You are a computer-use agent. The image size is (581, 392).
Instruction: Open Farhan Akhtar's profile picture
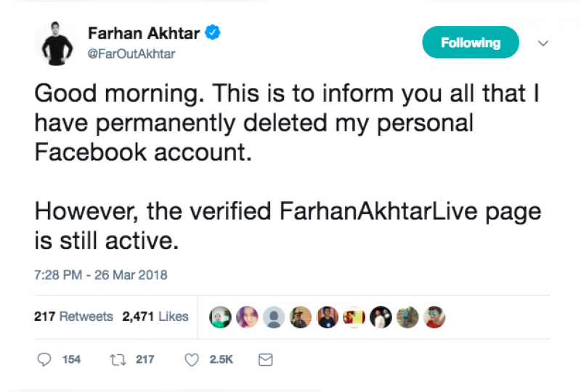coord(57,44)
